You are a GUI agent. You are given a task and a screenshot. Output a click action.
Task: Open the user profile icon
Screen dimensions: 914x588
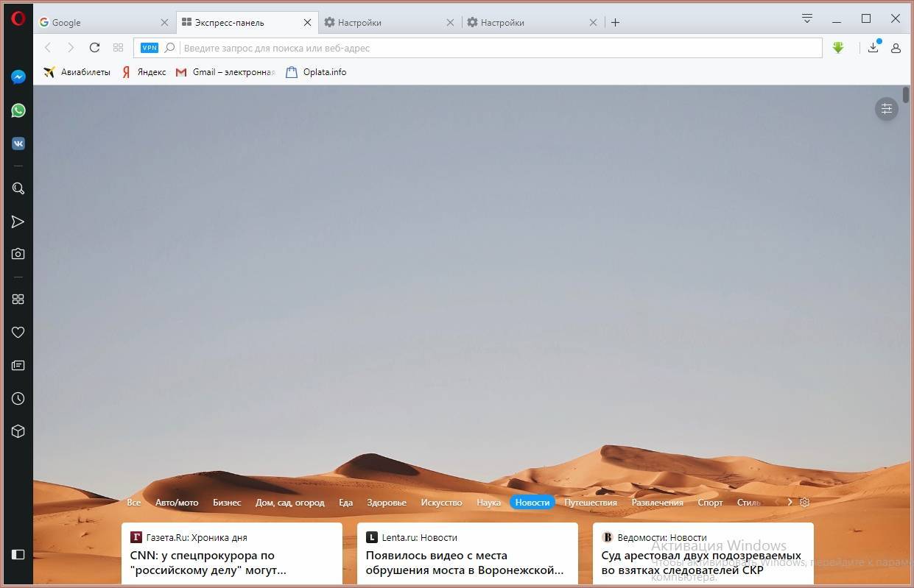pos(896,48)
